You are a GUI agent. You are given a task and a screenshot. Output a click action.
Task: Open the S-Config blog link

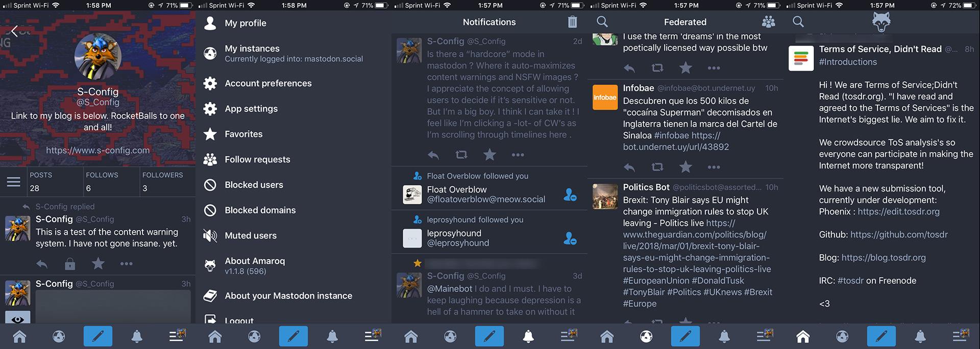98,150
